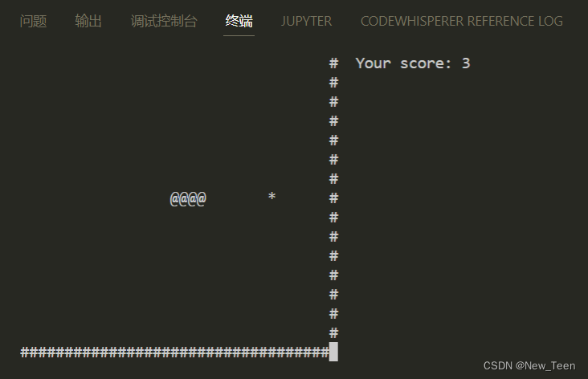The height and width of the screenshot is (379, 588).
Task: Click the @@@@ snake in the terminal
Action: pos(188,198)
